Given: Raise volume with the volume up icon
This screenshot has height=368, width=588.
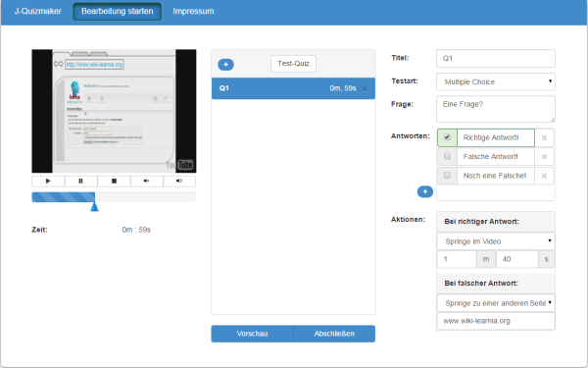Looking at the screenshot, I should (x=179, y=181).
